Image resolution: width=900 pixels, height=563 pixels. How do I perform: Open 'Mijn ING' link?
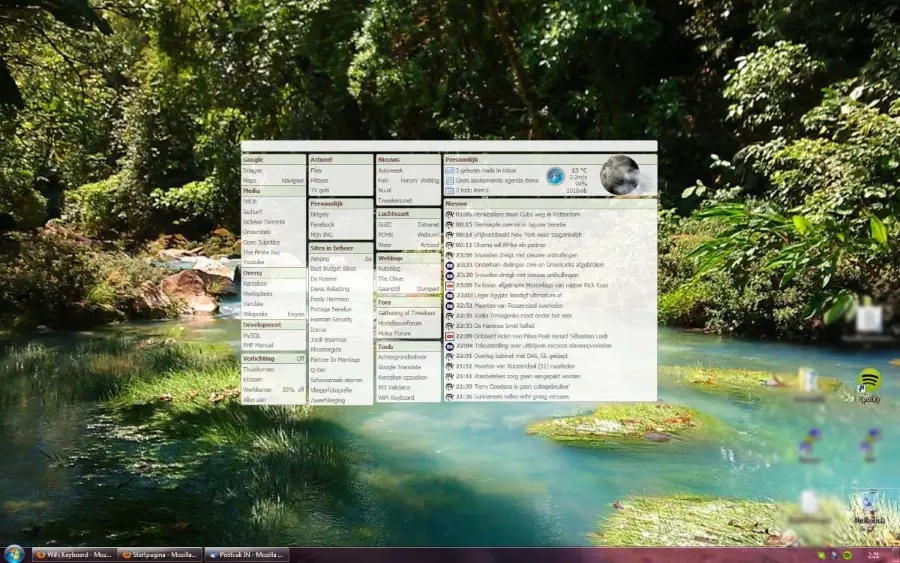click(x=321, y=235)
